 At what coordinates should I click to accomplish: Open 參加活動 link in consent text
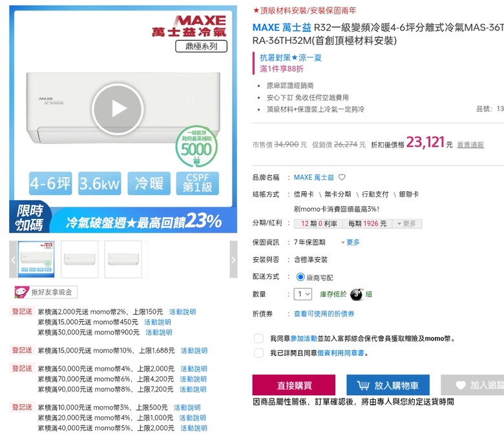point(304,338)
